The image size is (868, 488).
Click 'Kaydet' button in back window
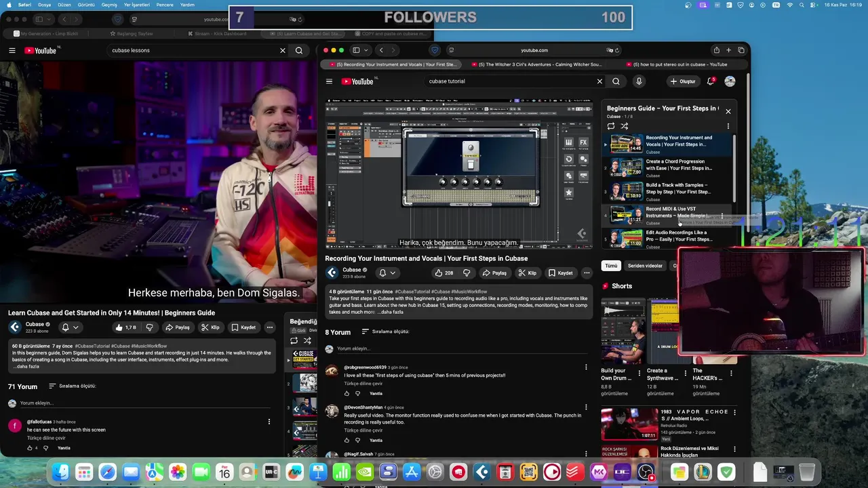click(x=243, y=327)
